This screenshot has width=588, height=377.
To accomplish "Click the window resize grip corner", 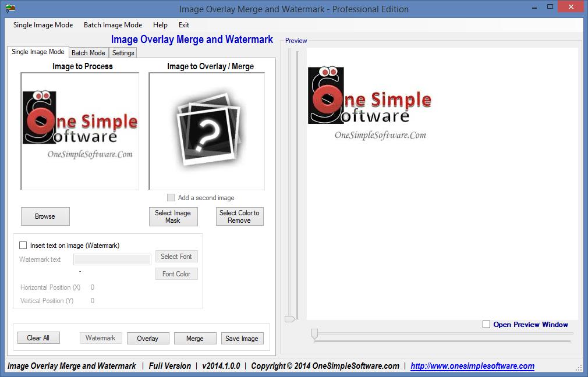I will tap(579, 368).
